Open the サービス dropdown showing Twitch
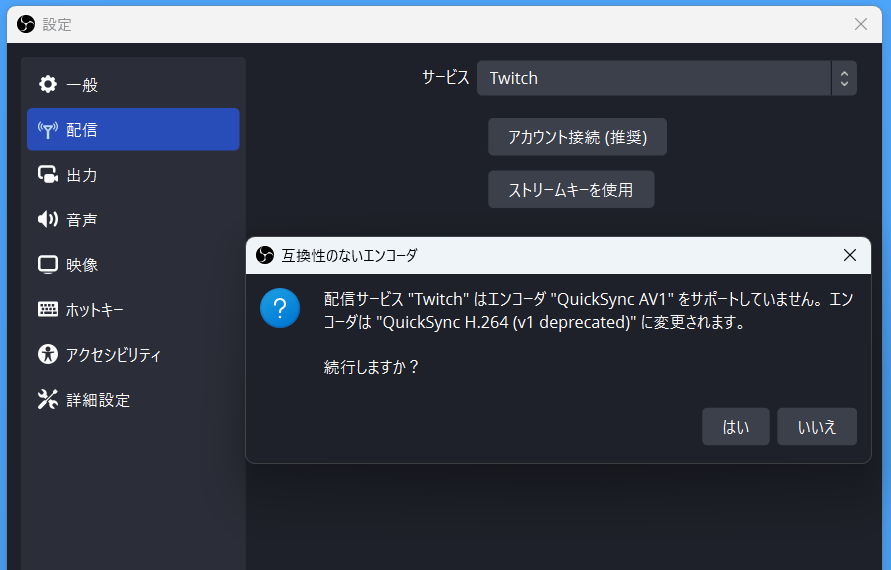Screen dimensions: 891x570 pos(667,78)
